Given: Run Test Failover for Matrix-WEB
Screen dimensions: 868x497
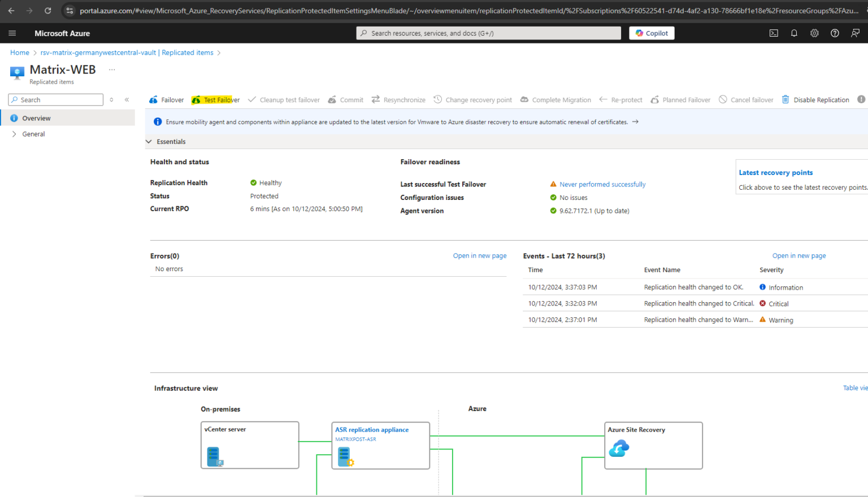Looking at the screenshot, I should point(220,99).
